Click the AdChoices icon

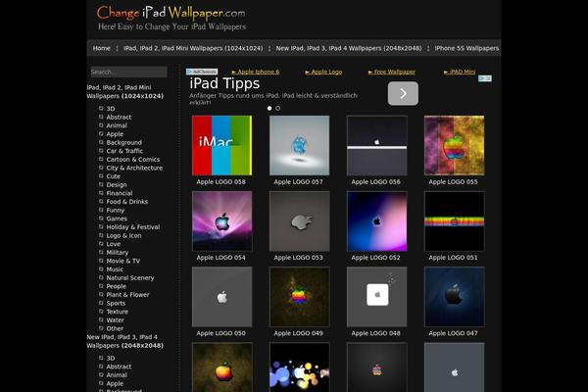click(x=202, y=72)
